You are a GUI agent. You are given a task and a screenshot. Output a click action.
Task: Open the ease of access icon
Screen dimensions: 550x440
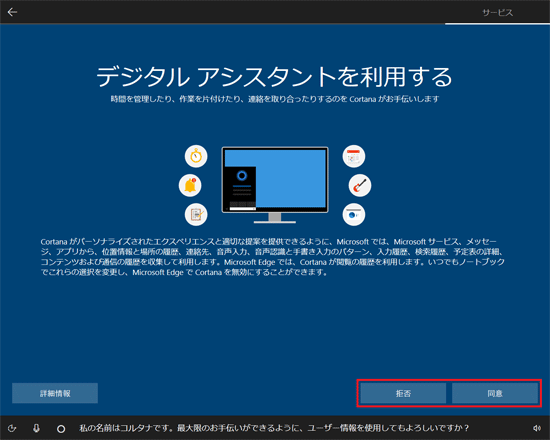[x=12, y=428]
